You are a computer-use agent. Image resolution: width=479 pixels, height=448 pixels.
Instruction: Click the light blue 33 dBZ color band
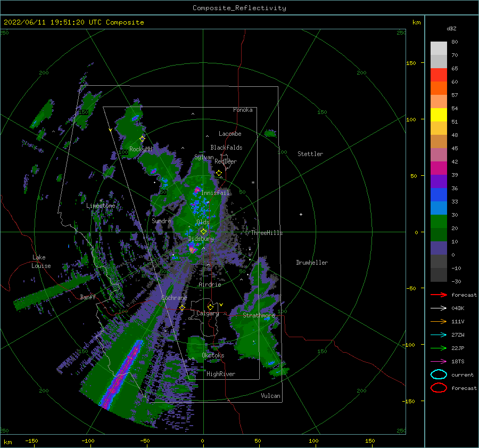439,208
